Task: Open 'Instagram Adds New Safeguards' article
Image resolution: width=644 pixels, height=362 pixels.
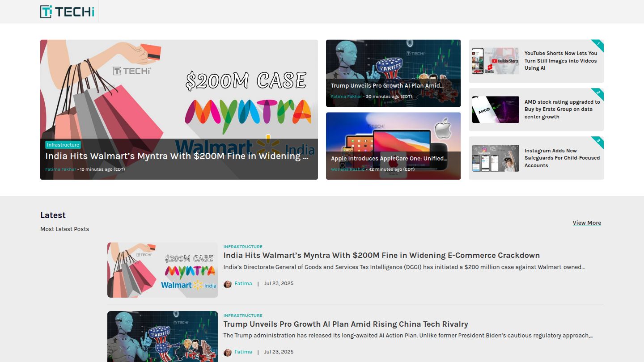Action: point(562,158)
